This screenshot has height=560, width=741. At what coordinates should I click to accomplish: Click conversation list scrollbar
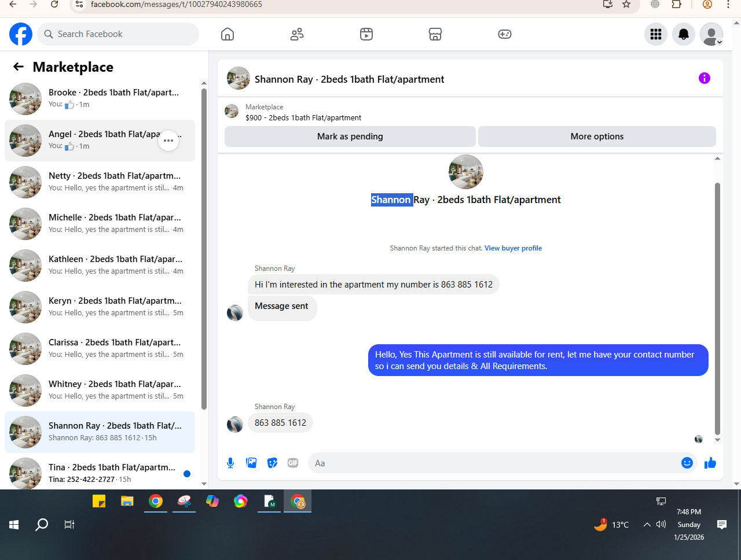click(x=204, y=249)
